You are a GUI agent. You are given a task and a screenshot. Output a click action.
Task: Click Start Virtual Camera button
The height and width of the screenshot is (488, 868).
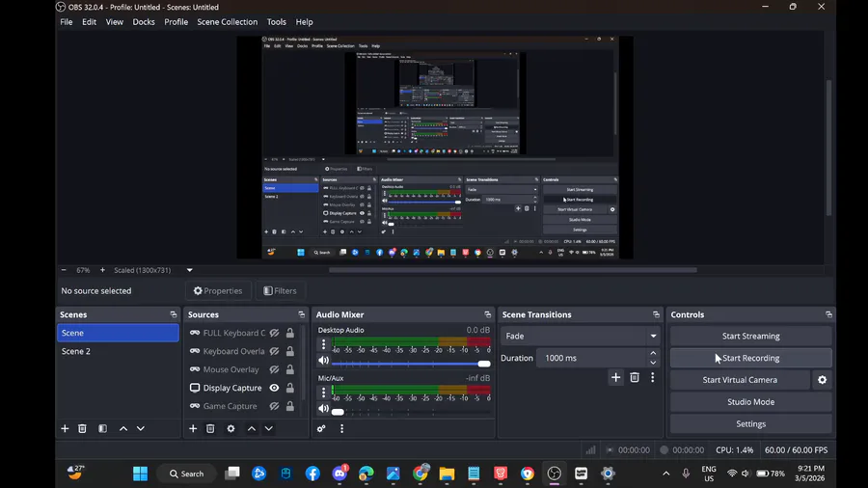click(740, 380)
